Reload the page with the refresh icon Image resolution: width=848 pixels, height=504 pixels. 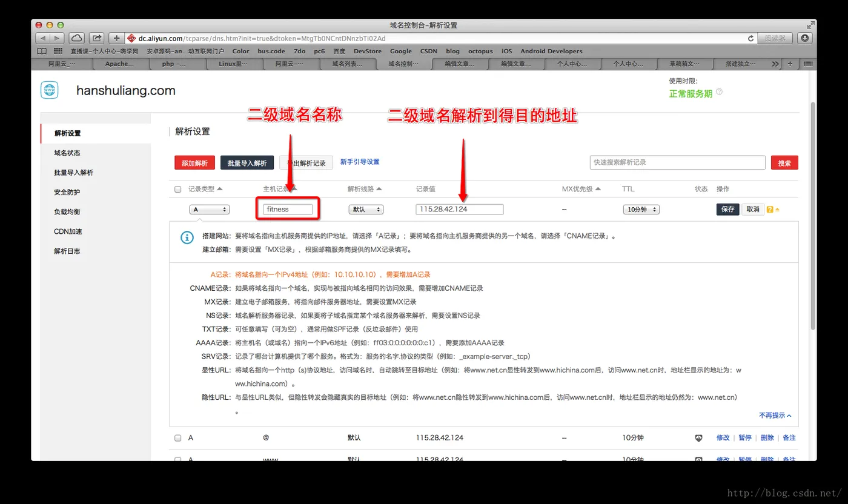pos(751,38)
